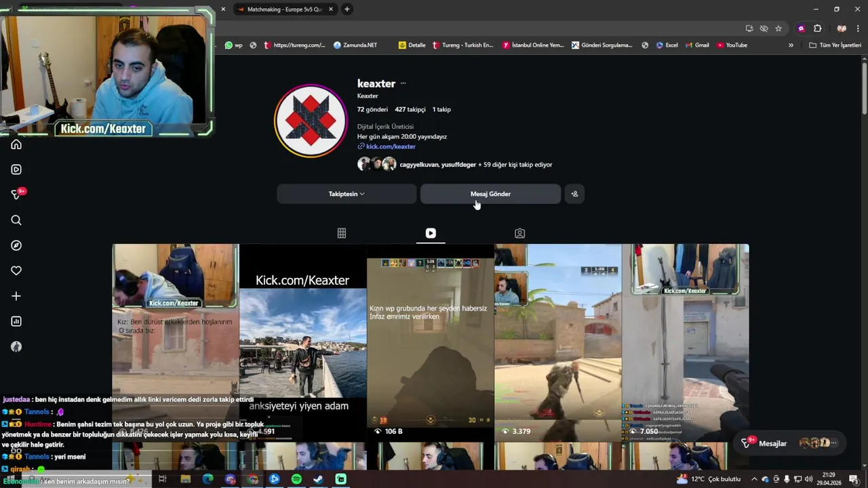This screenshot has height=488, width=868.
Task: Open Instagram Home from the sidebar
Action: (16, 144)
